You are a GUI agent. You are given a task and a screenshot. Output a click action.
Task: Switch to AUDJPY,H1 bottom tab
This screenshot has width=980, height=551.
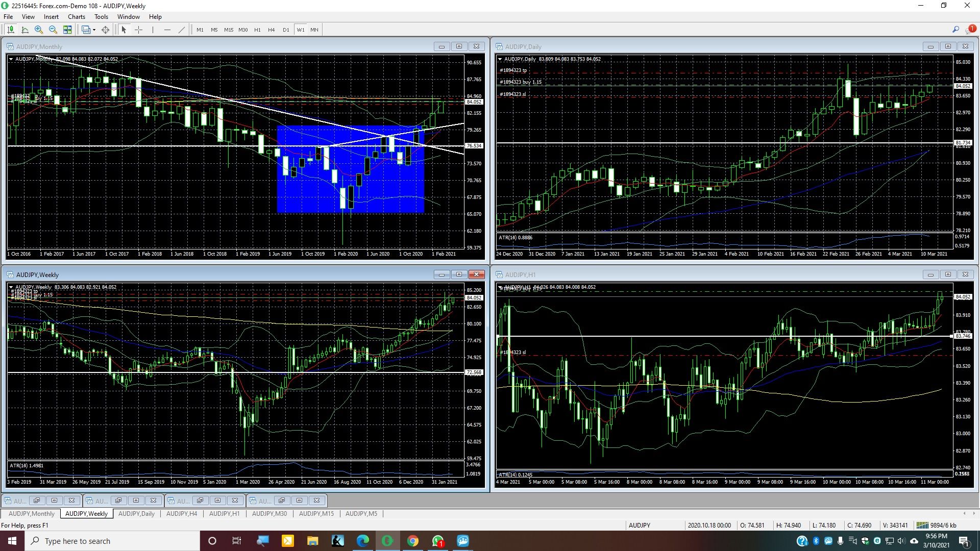(224, 514)
